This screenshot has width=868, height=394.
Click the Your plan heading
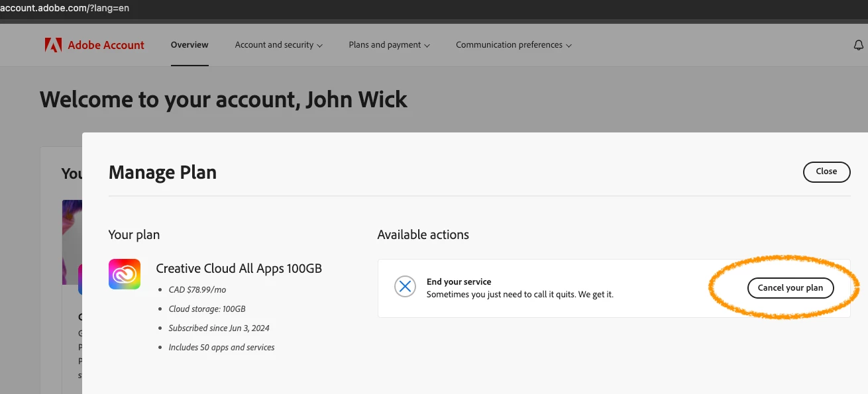(x=134, y=234)
